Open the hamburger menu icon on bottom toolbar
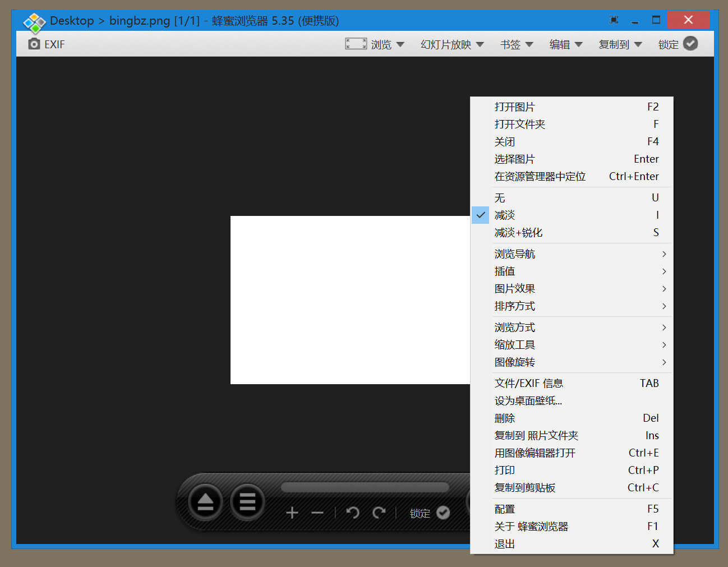Screen dimensions: 728x567 (x=247, y=502)
